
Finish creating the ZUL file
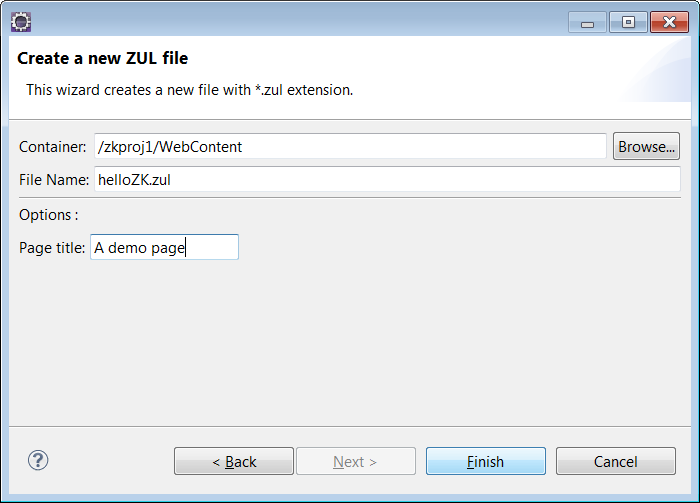(486, 461)
